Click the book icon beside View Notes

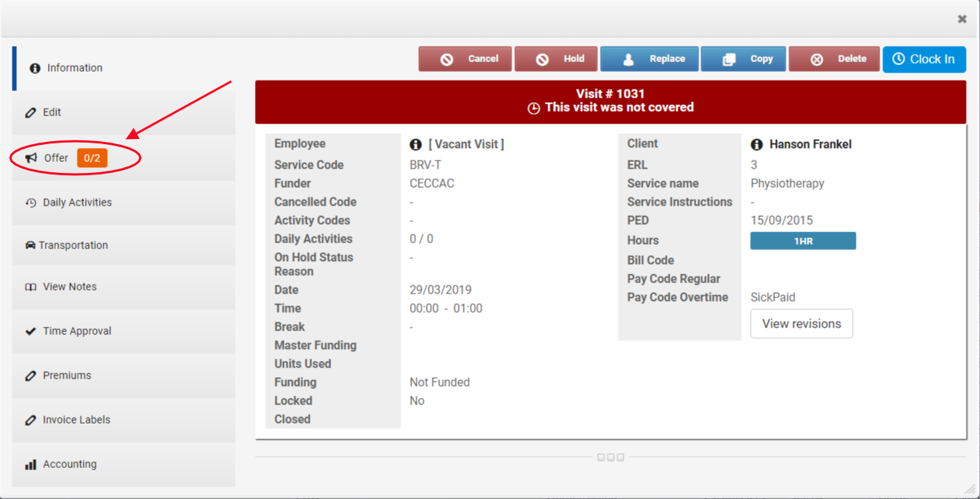[30, 288]
